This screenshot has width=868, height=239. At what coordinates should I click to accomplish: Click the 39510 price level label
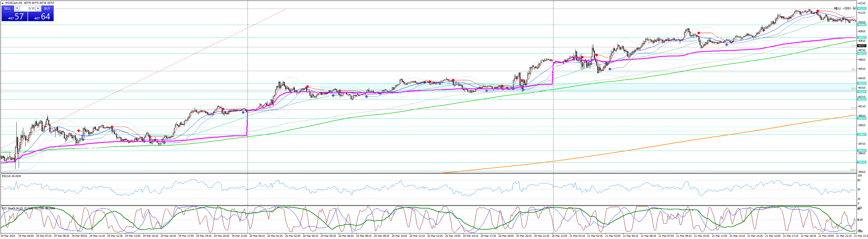coord(862,162)
